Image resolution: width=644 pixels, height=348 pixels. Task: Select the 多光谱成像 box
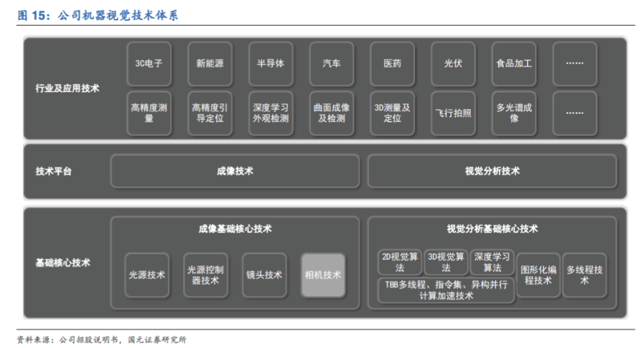coord(514,113)
